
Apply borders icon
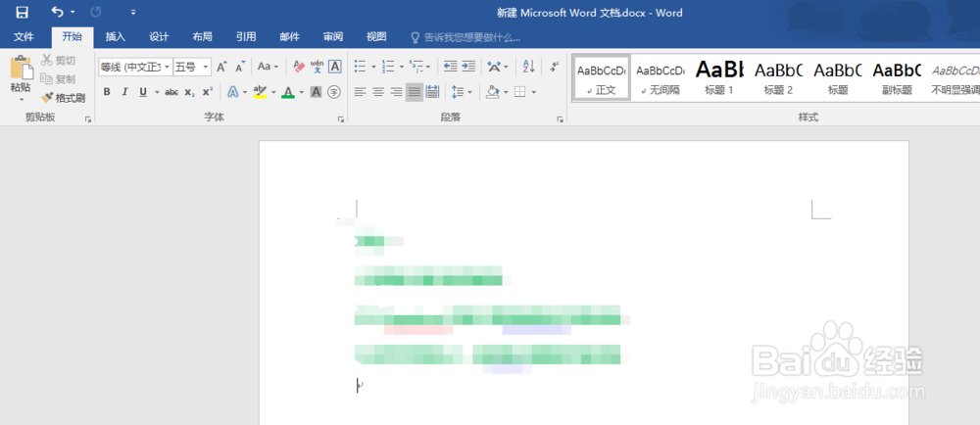coord(520,92)
